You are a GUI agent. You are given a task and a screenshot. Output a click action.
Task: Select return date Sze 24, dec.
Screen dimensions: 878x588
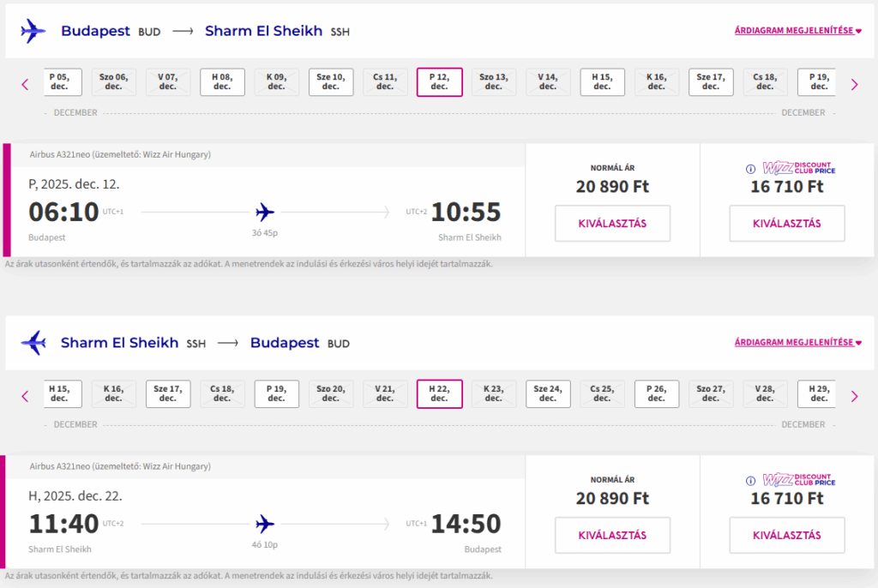pos(548,393)
